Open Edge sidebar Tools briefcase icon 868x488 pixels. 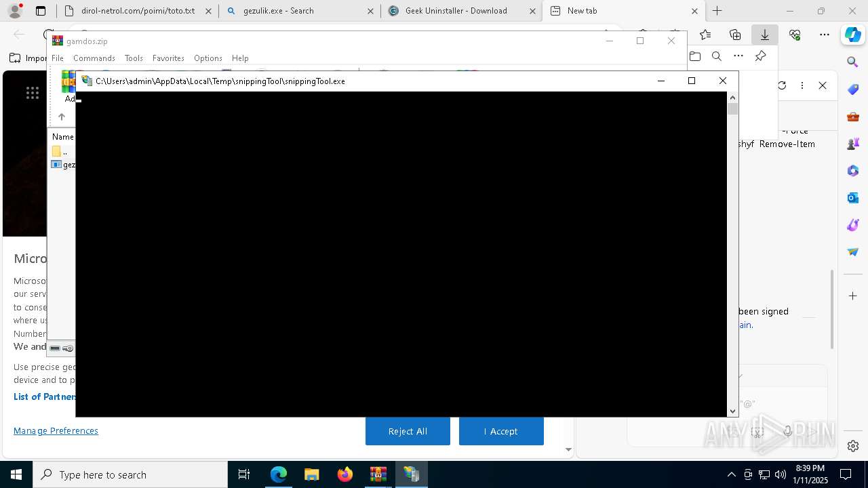coord(853,117)
